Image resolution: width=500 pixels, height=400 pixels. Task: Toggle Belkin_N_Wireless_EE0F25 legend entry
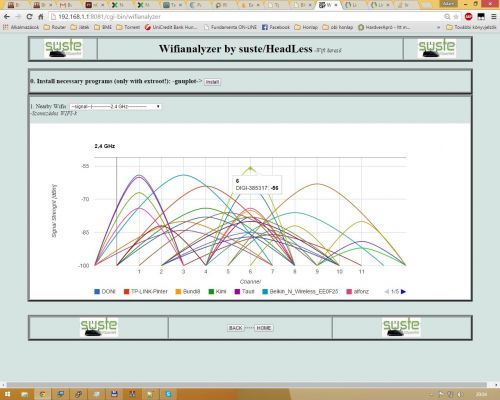tap(300, 292)
